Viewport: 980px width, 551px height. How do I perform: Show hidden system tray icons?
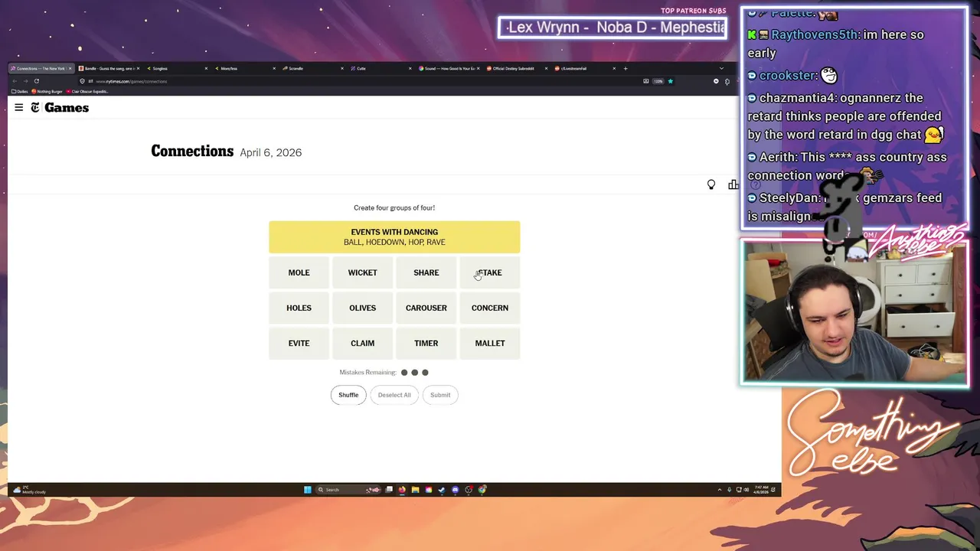point(719,490)
